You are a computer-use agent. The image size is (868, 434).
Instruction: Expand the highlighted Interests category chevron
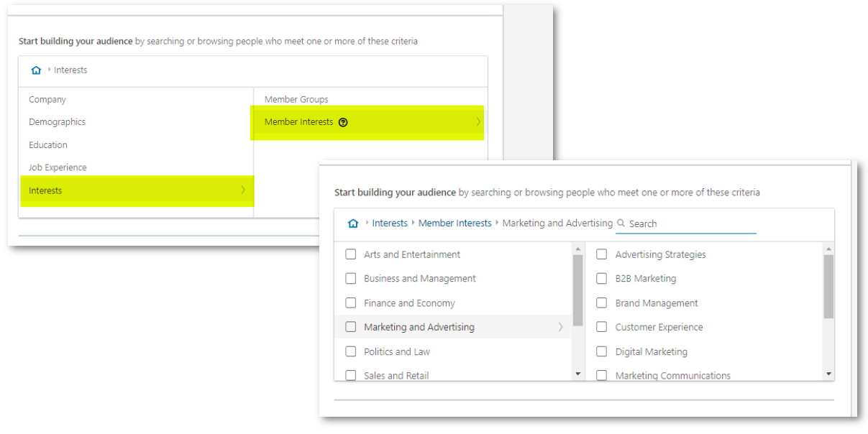243,190
